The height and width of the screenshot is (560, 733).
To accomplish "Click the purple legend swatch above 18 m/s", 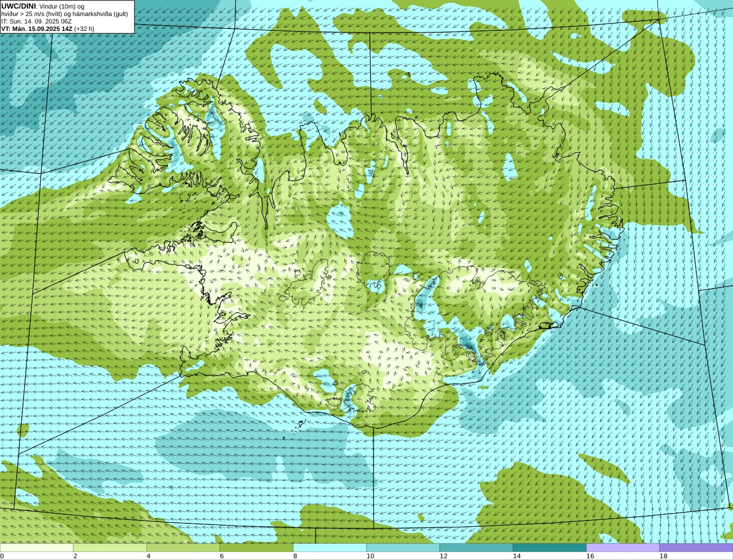I will tap(696, 547).
